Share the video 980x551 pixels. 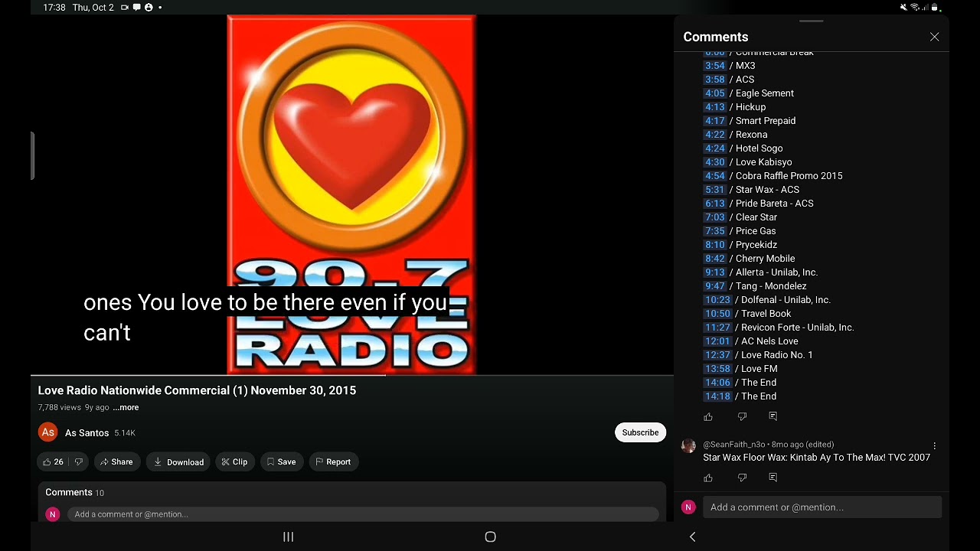tap(116, 461)
